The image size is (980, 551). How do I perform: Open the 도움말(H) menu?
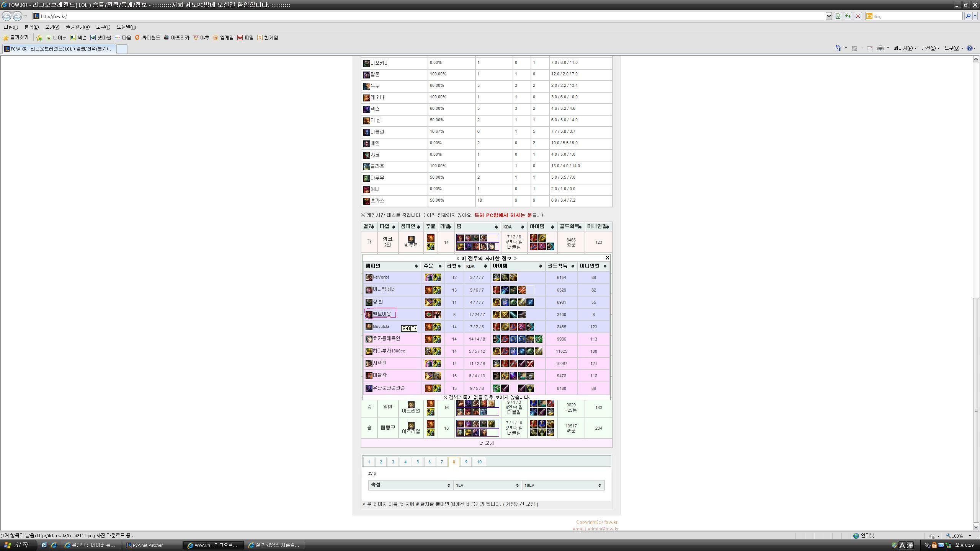click(126, 27)
